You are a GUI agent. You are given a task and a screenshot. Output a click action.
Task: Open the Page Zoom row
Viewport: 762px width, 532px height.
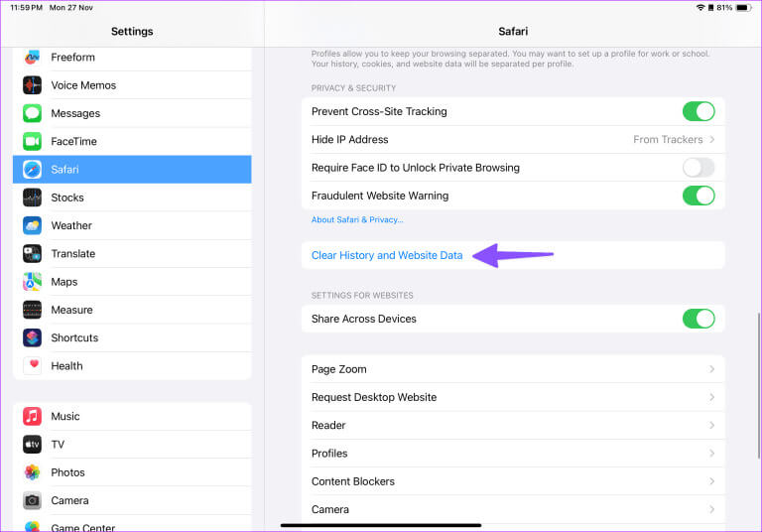(x=513, y=369)
